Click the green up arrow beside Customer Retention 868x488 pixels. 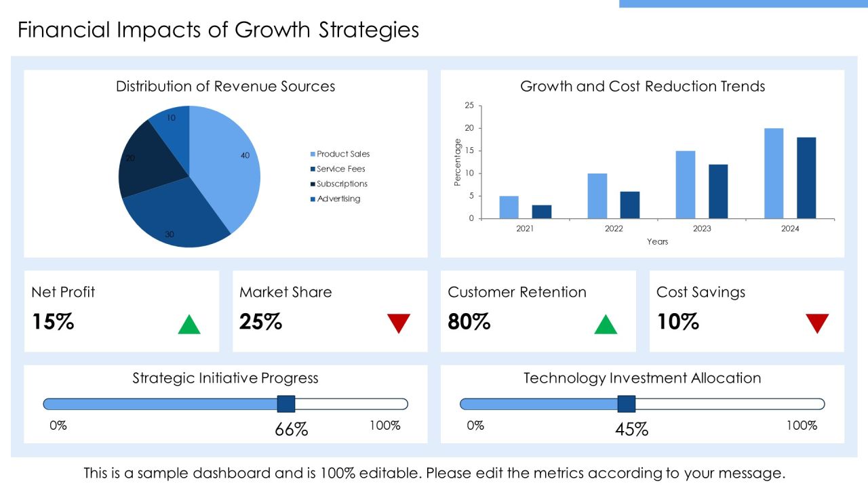point(606,325)
